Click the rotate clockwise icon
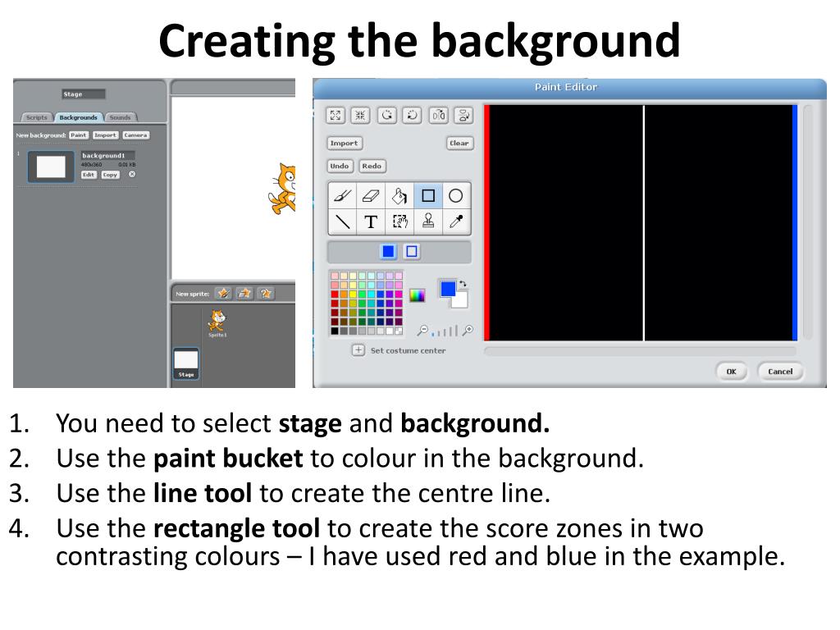This screenshot has width=840, height=630. (412, 115)
